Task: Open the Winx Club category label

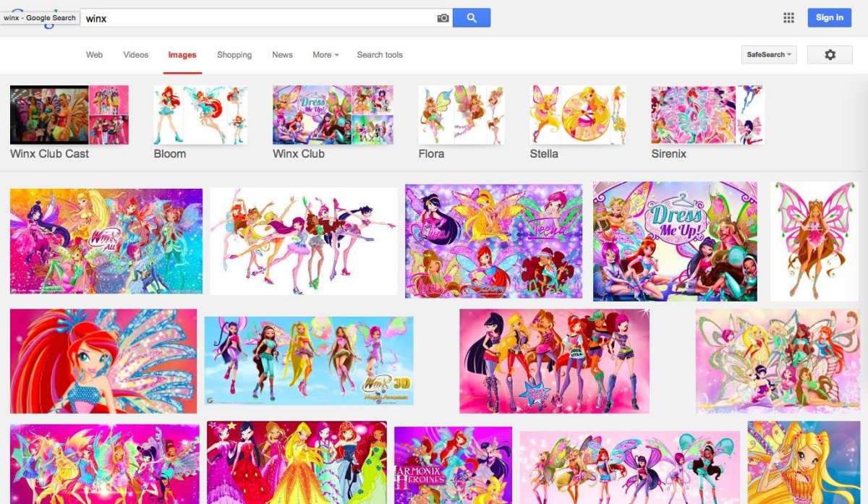Action: (298, 154)
